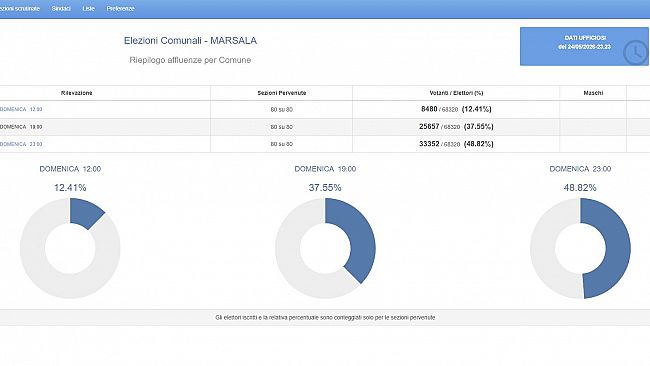Screen dimensions: 650x366
Task: Open the Liste menu item
Action: point(88,8)
